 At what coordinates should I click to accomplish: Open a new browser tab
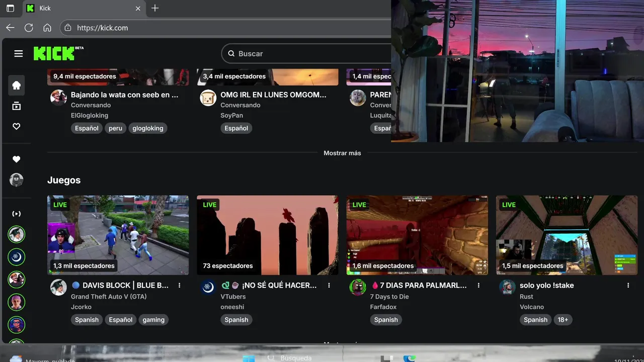(155, 8)
